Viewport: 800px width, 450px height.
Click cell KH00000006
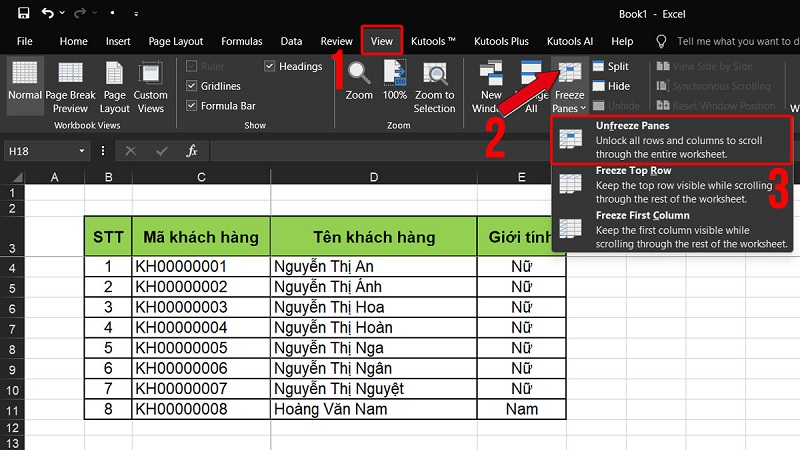(201, 368)
